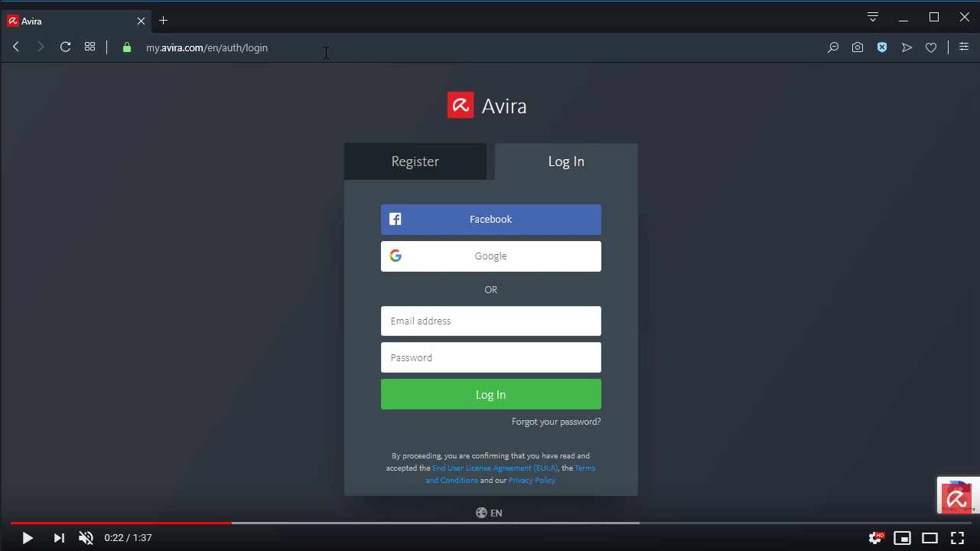Click the address bar URL
The image size is (980, 551).
[207, 47]
